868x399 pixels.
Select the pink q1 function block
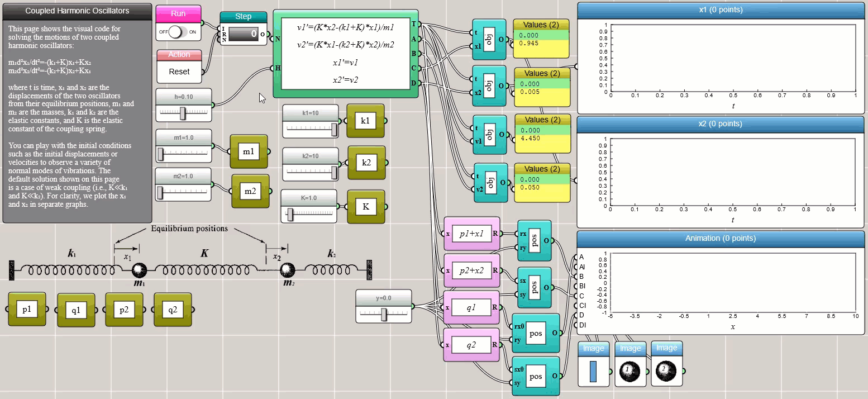[471, 307]
